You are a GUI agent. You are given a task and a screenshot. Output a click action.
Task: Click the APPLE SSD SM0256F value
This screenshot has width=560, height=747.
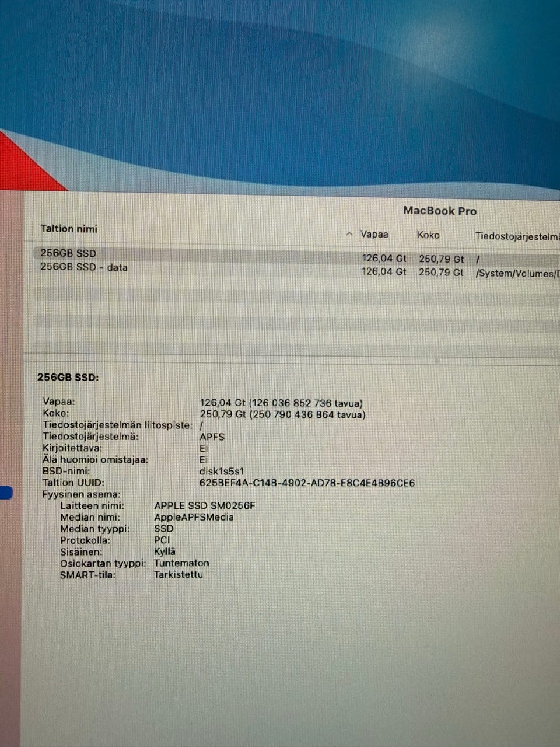(205, 506)
